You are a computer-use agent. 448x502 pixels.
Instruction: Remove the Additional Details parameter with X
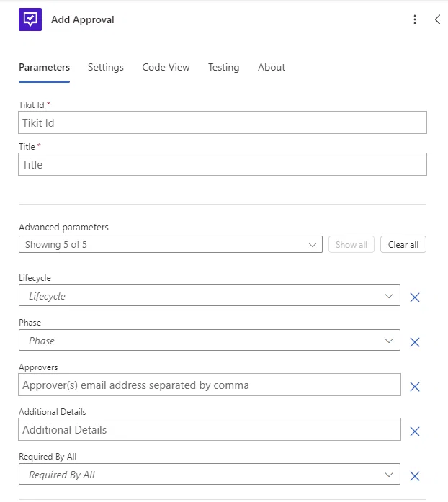[415, 431]
